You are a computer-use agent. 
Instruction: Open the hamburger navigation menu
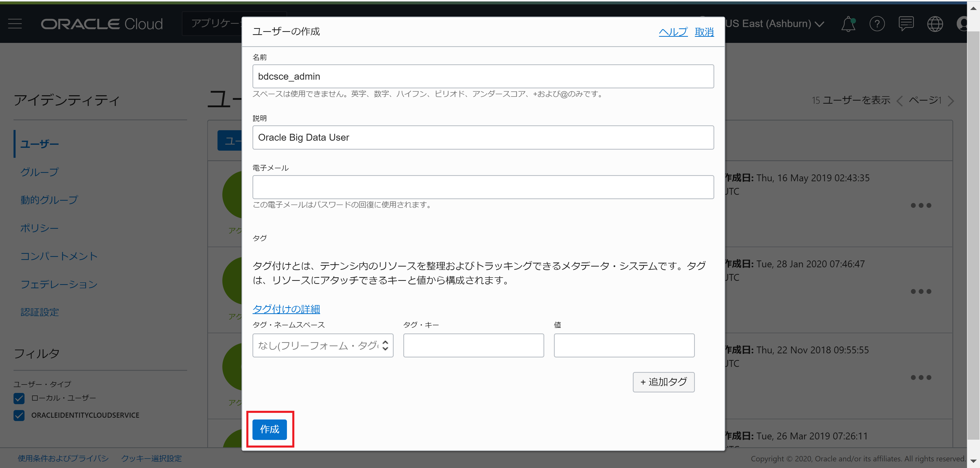(15, 23)
